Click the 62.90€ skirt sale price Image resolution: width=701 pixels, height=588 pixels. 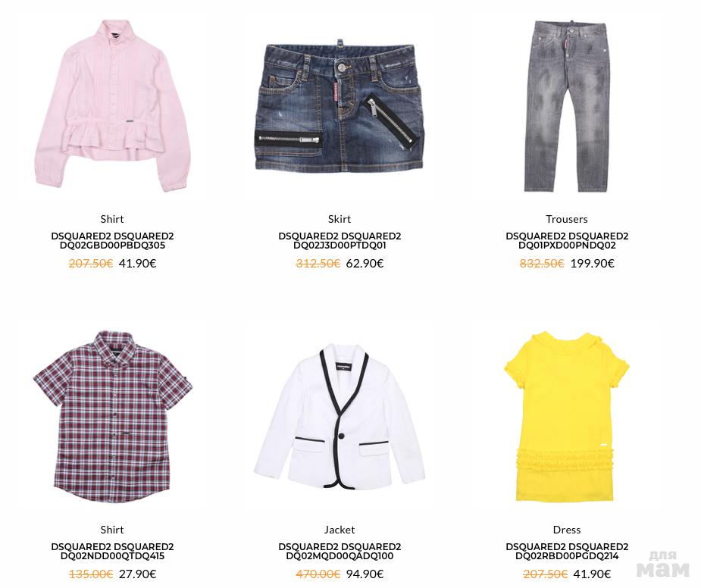(365, 264)
